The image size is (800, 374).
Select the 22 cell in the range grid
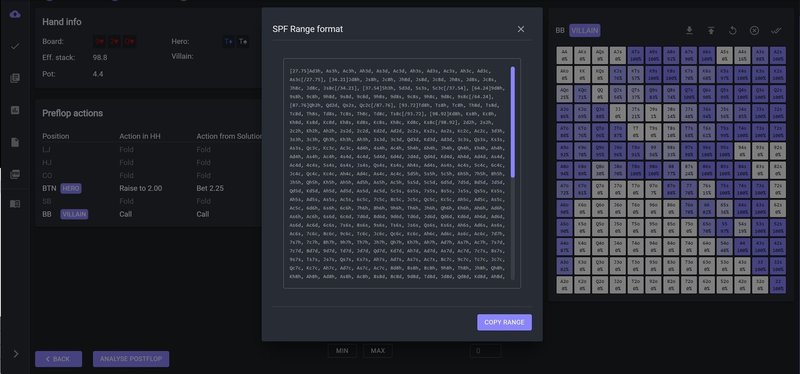778,285
